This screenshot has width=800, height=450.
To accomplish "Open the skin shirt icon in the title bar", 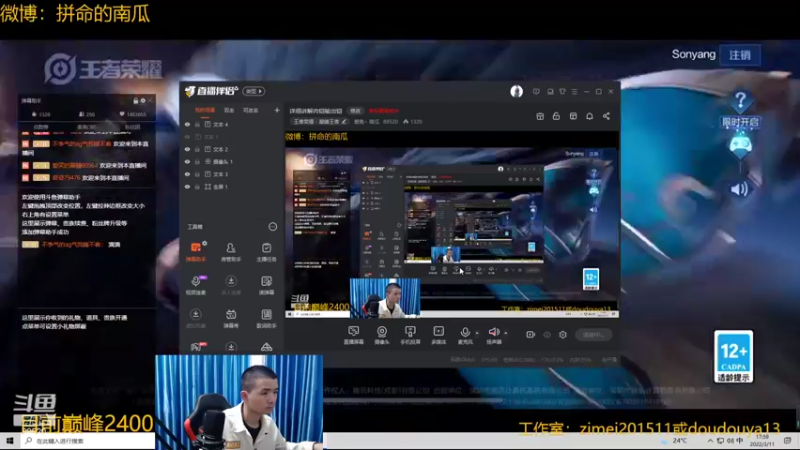I will (562, 92).
